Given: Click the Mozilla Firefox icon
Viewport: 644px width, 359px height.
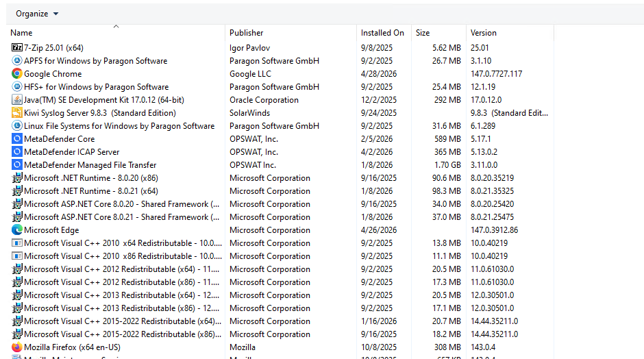Looking at the screenshot, I should tap(17, 347).
